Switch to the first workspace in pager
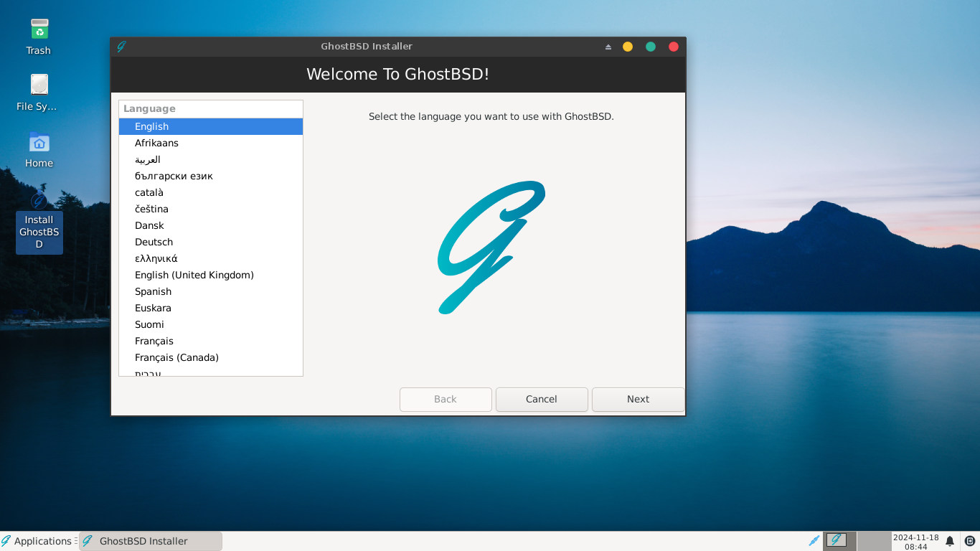Image resolution: width=980 pixels, height=551 pixels. (839, 541)
